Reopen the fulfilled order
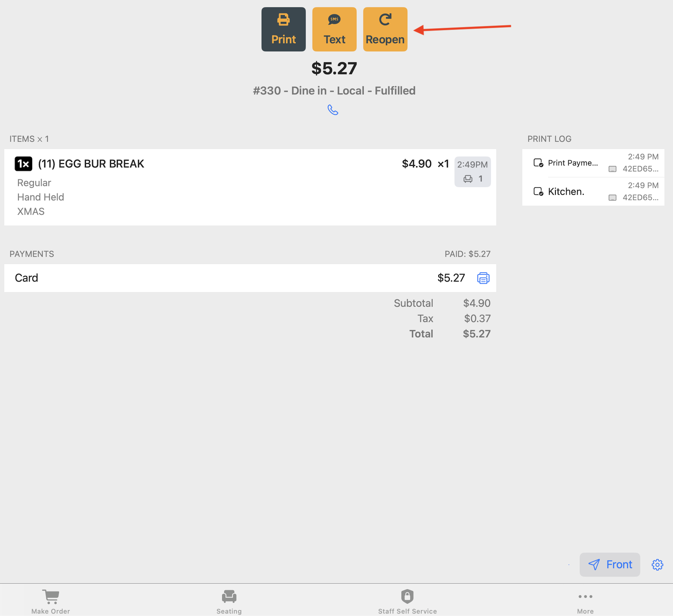 click(385, 29)
